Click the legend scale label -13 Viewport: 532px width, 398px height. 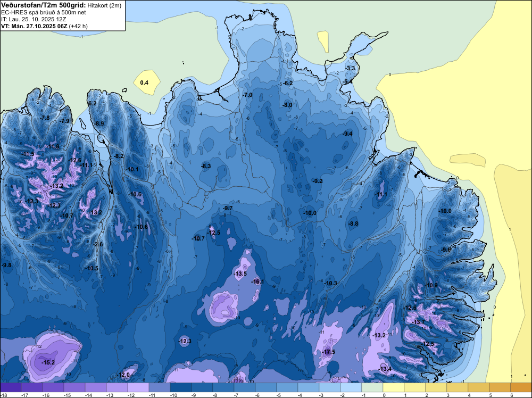[x=110, y=395]
